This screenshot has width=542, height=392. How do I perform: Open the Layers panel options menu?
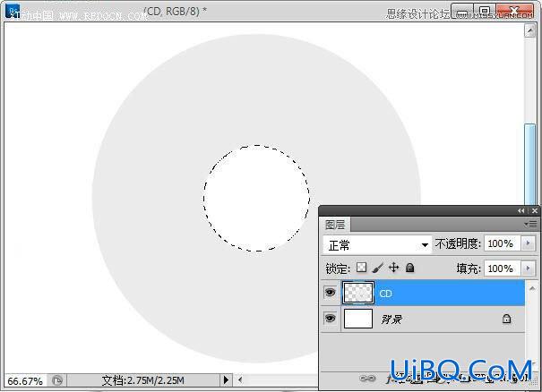[531, 225]
